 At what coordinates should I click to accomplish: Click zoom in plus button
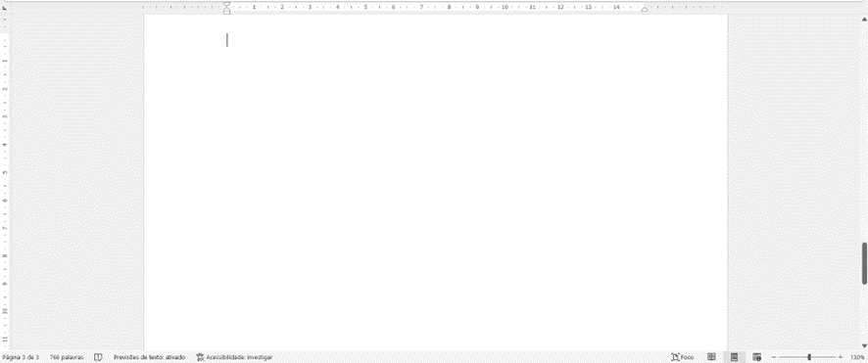tap(841, 357)
